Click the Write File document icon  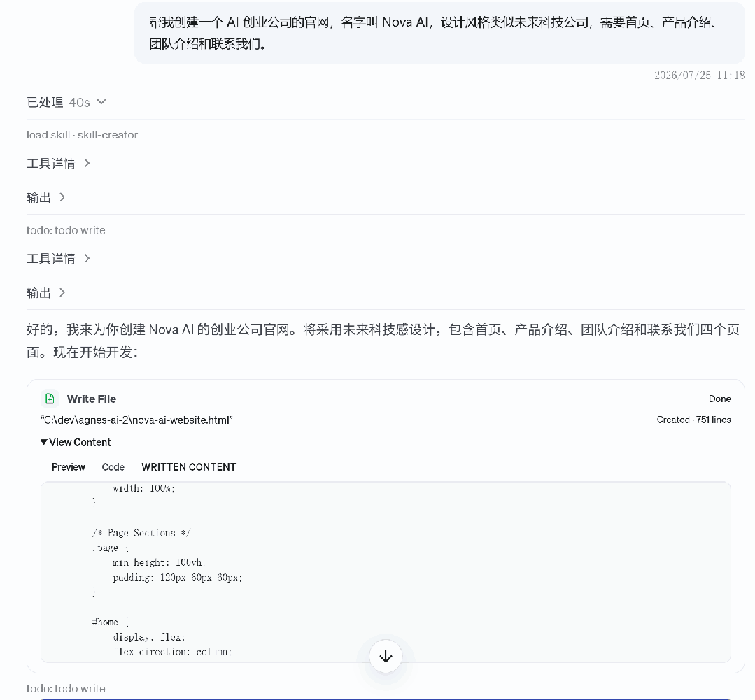click(x=50, y=399)
